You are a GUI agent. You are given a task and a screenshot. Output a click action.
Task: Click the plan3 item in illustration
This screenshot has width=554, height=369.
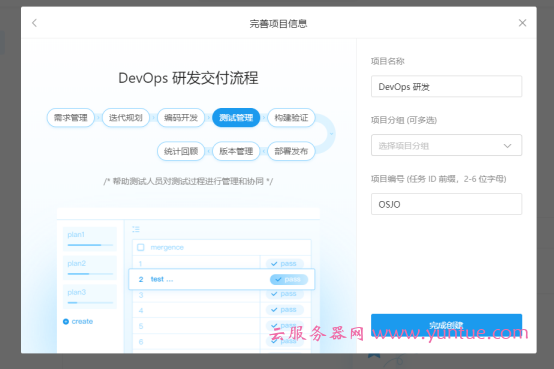point(90,297)
